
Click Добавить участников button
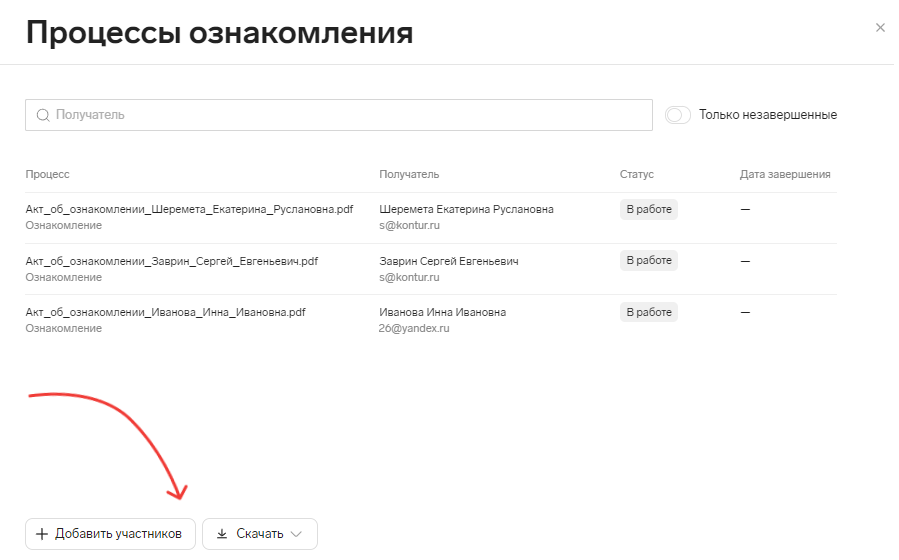click(110, 534)
